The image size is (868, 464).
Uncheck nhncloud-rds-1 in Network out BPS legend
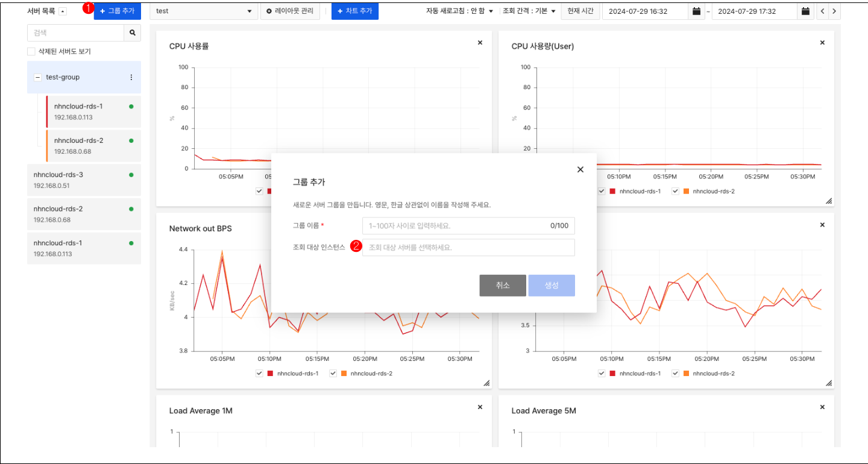(259, 374)
